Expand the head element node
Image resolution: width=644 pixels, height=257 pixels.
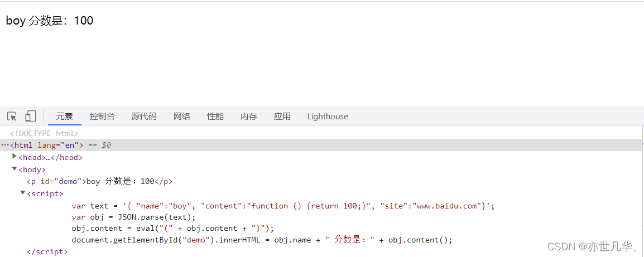click(15, 157)
